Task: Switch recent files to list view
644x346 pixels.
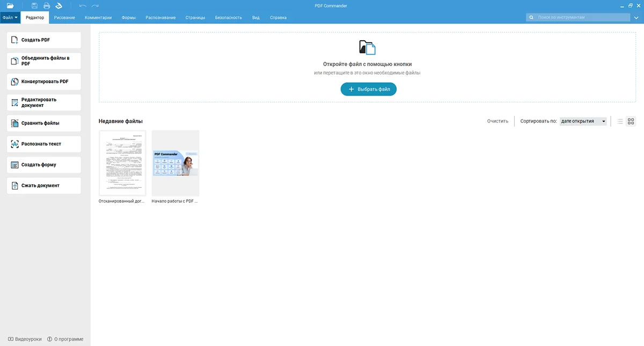Action: pyautogui.click(x=620, y=121)
